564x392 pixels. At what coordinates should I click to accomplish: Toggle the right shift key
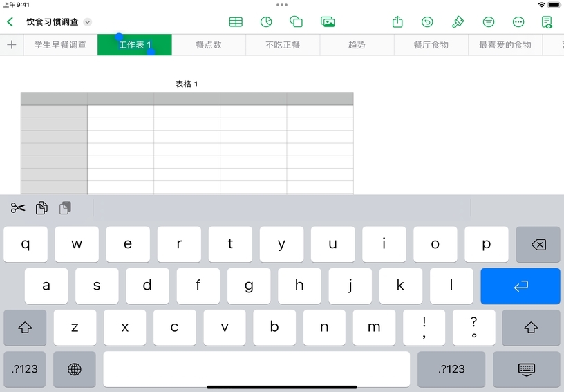[531, 328]
